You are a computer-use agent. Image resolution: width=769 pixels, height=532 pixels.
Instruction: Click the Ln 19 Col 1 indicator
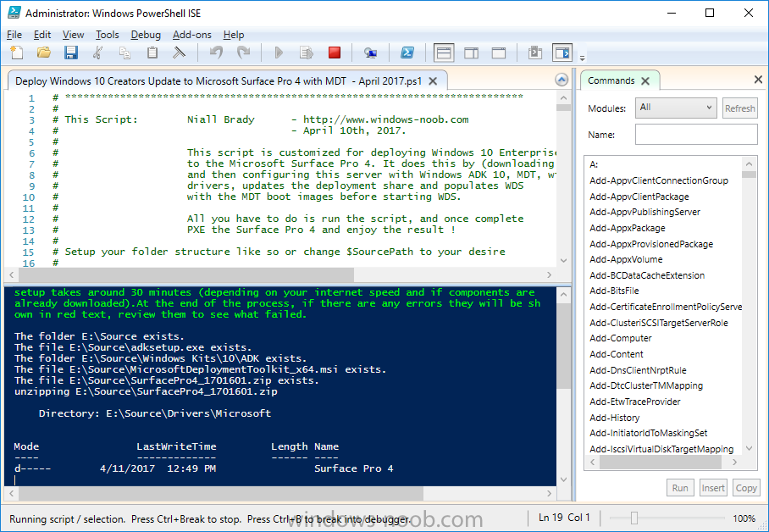[564, 518]
